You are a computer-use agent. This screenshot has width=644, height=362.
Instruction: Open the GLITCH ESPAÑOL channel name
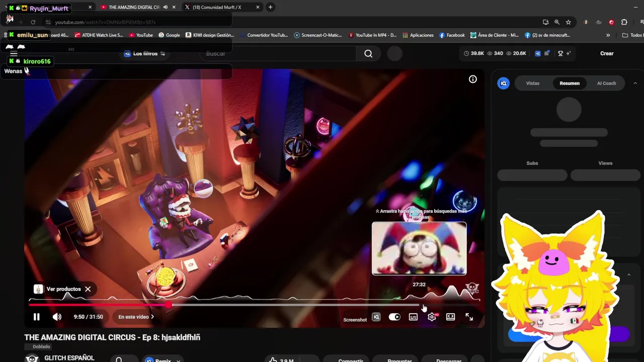[x=69, y=358]
